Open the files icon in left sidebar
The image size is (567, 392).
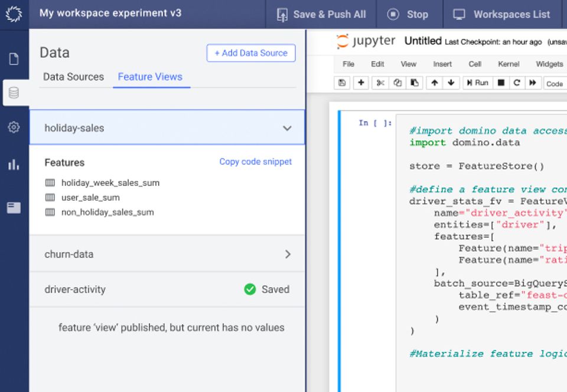(x=14, y=58)
